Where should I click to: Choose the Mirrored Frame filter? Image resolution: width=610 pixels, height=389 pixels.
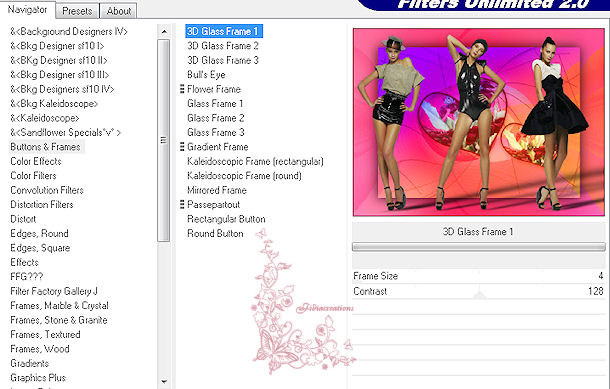point(217,190)
